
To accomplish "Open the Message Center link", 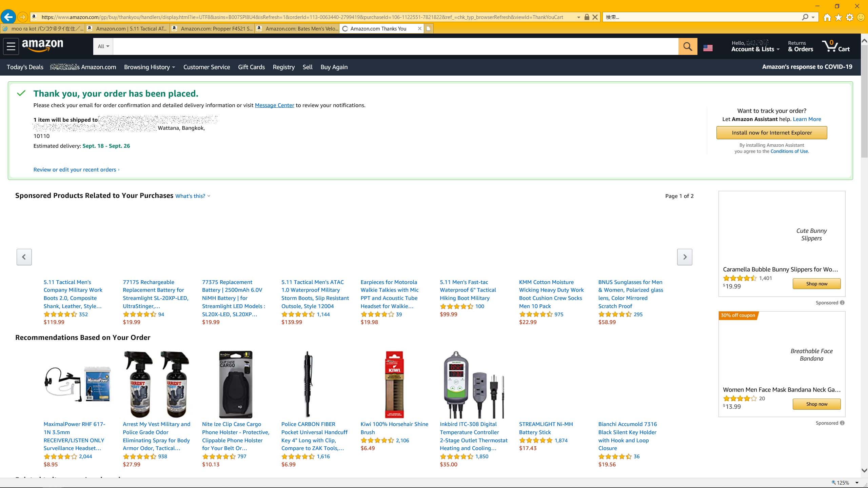I will [x=274, y=105].
